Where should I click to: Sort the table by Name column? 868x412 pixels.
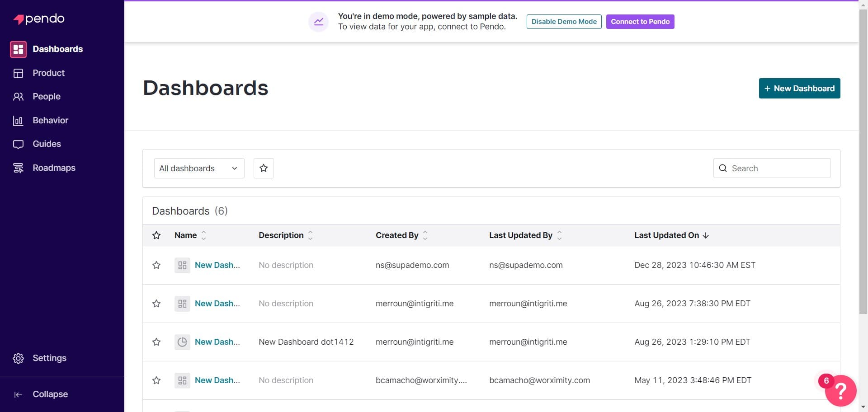(203, 235)
